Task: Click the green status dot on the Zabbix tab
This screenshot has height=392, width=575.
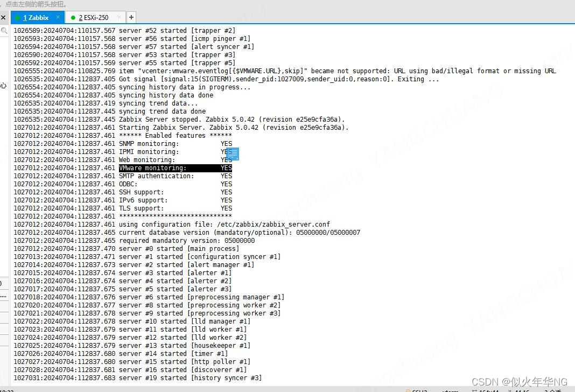Action: coord(17,18)
